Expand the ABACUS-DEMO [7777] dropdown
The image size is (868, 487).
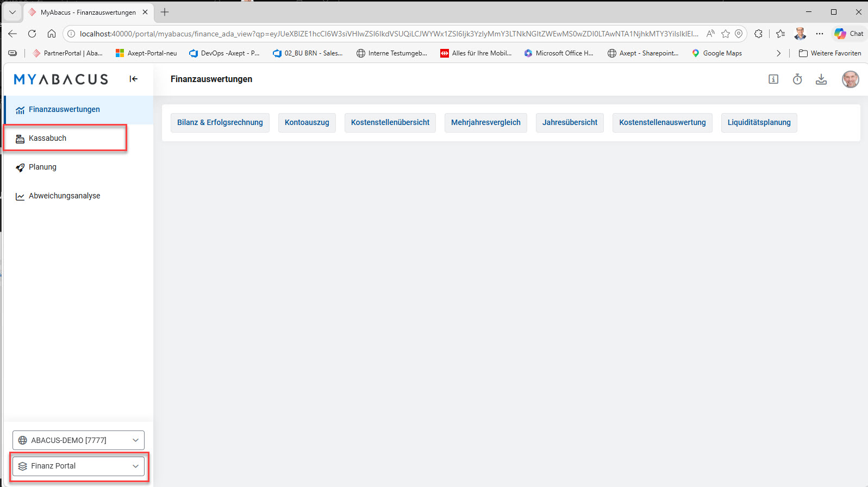click(78, 440)
